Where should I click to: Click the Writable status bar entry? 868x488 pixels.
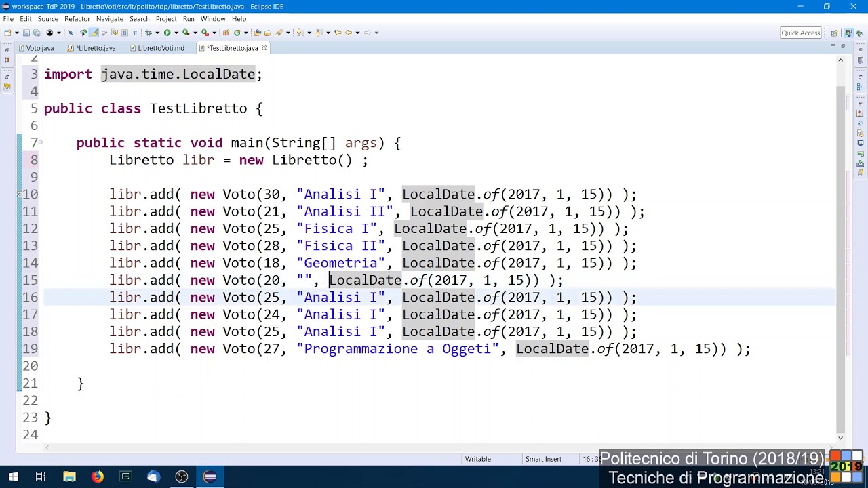point(478,459)
